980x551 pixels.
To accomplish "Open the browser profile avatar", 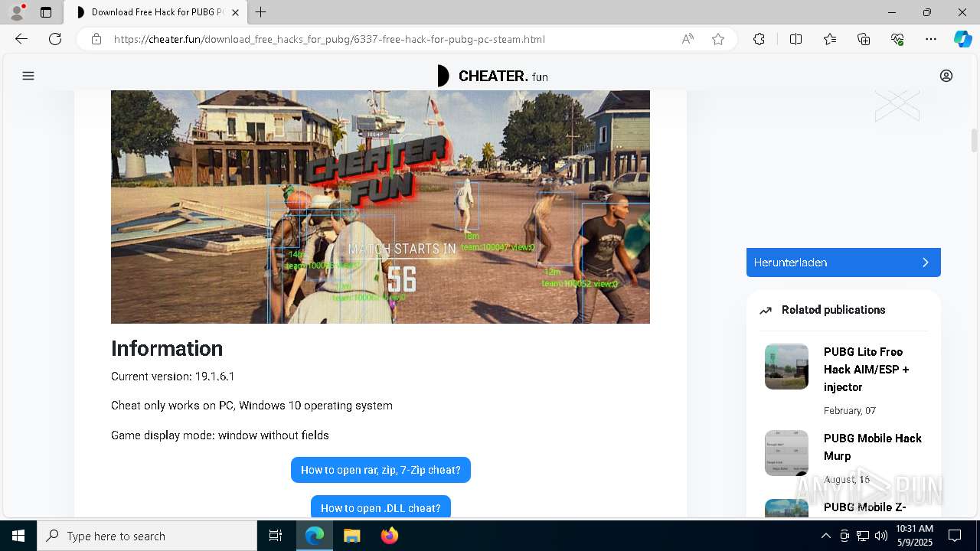I will (x=17, y=12).
